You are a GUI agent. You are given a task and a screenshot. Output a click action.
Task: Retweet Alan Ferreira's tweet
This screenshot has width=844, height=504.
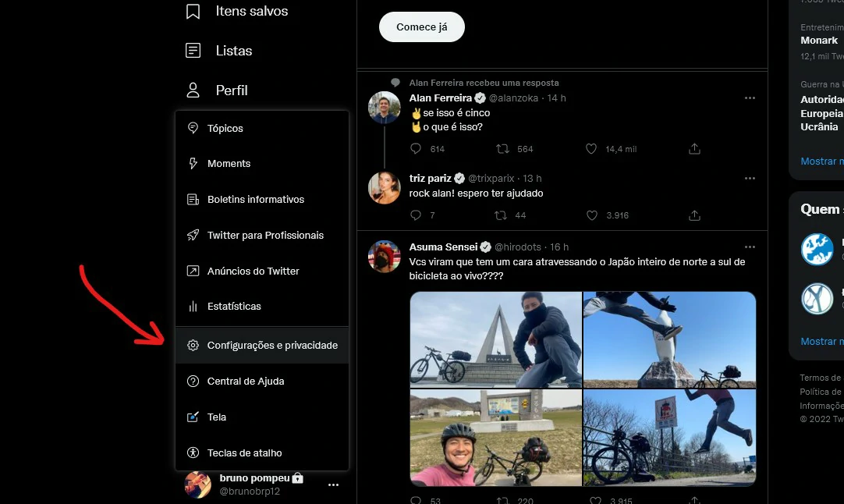tap(503, 148)
